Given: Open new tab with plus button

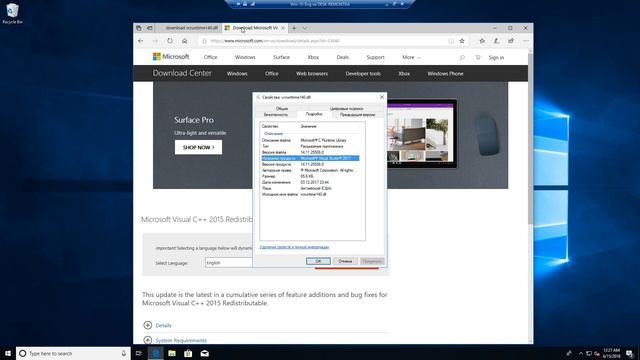Looking at the screenshot, I should (x=294, y=28).
